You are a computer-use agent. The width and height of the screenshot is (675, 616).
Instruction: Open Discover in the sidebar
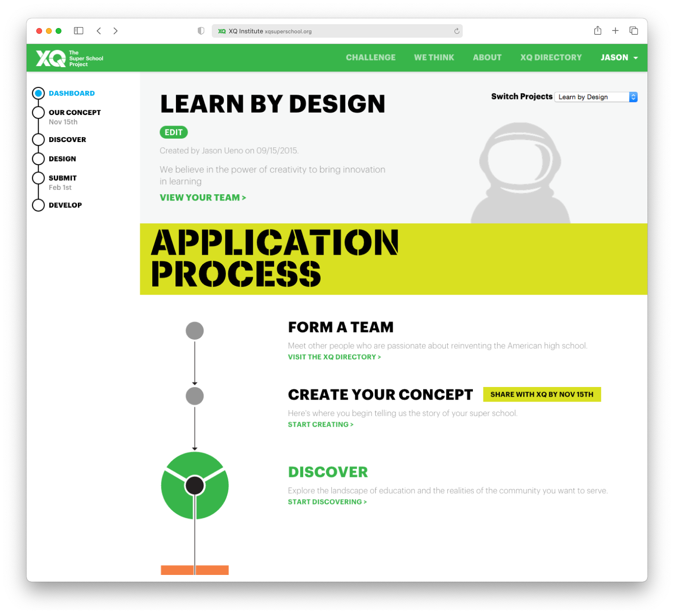click(67, 140)
